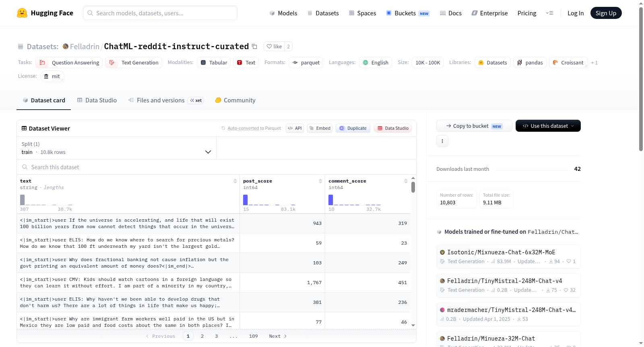Screen dimensions: 644x347
Task: Open Isotonic/Mixnueza-Chat-6x32M-MoE model
Action: [508, 256]
